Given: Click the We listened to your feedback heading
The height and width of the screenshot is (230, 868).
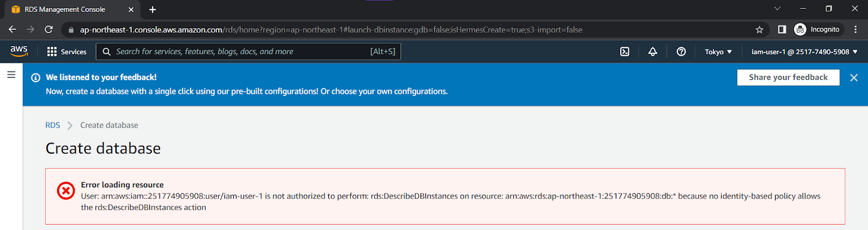Looking at the screenshot, I should pyautogui.click(x=101, y=77).
